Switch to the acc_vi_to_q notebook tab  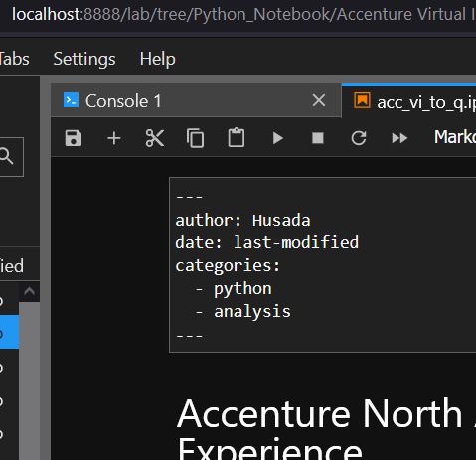pyautogui.click(x=408, y=101)
